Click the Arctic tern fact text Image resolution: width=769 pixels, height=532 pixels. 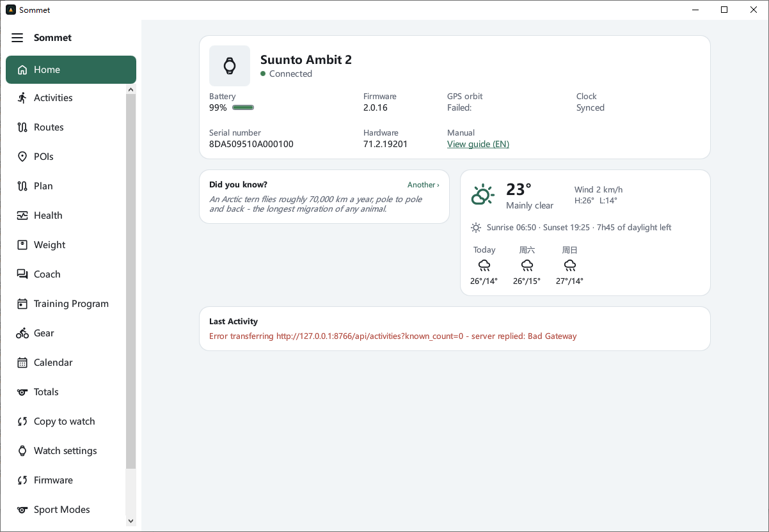[316, 204]
